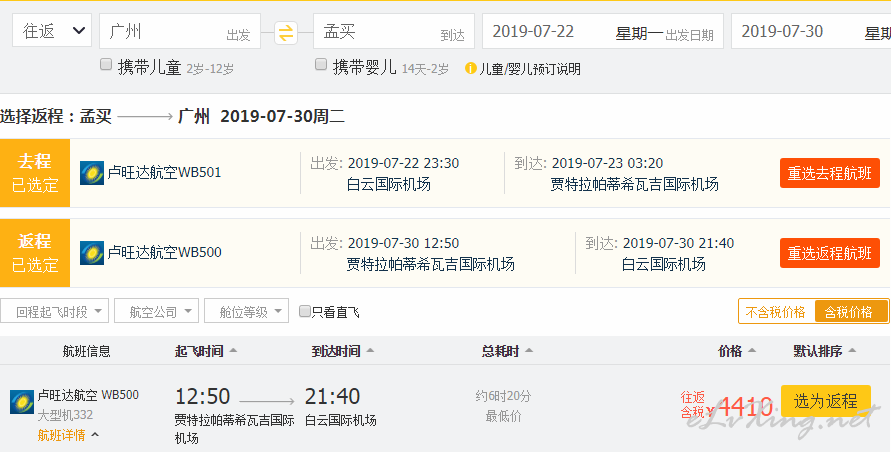Click 默认排序 header text
This screenshot has height=452, width=891.
click(818, 351)
